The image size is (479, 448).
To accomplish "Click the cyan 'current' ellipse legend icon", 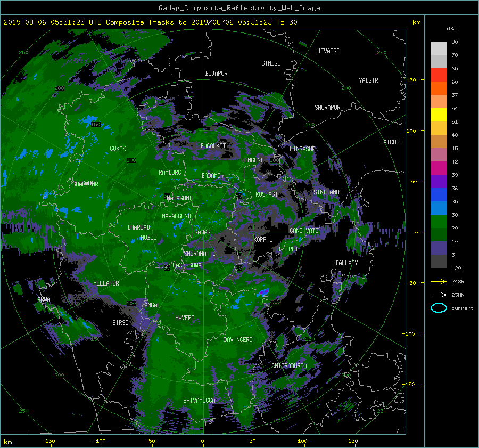I will pos(439,308).
